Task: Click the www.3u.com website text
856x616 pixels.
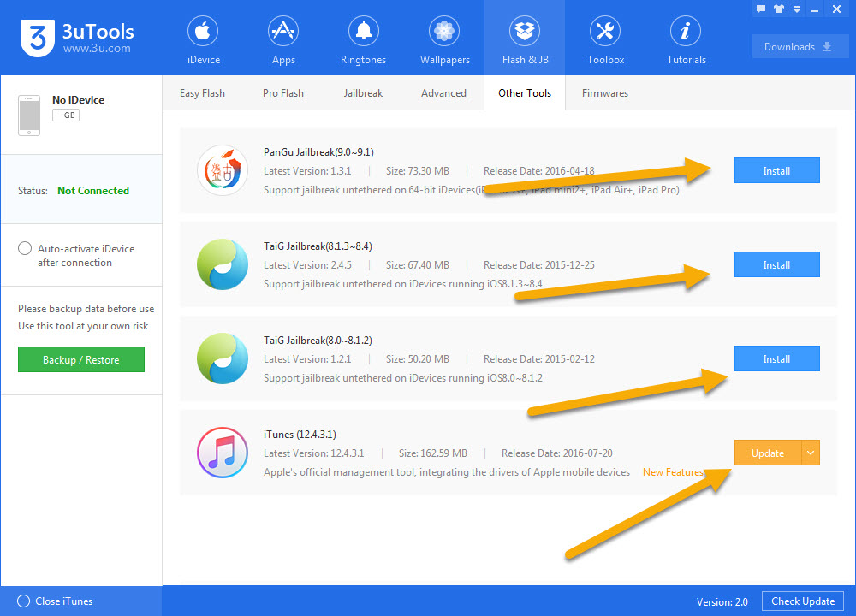Action: (97, 49)
